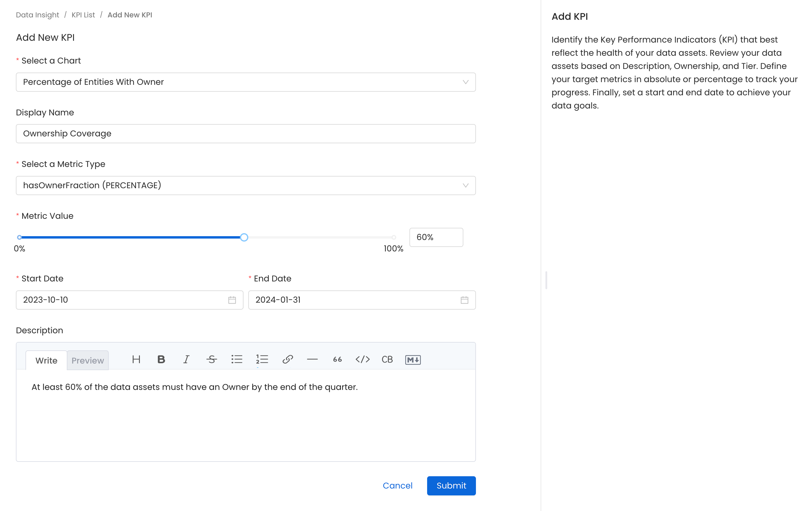Click the strikethrough formatting icon
The width and height of the screenshot is (812, 511).
point(211,360)
